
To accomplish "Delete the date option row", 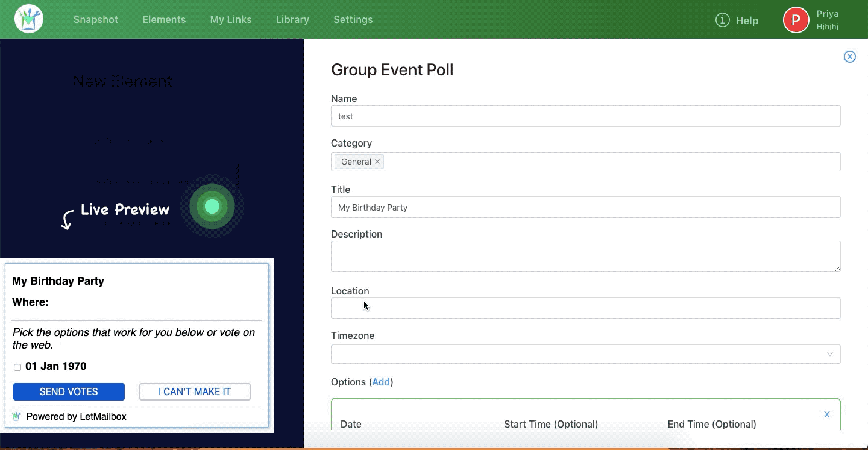I will pyautogui.click(x=827, y=414).
